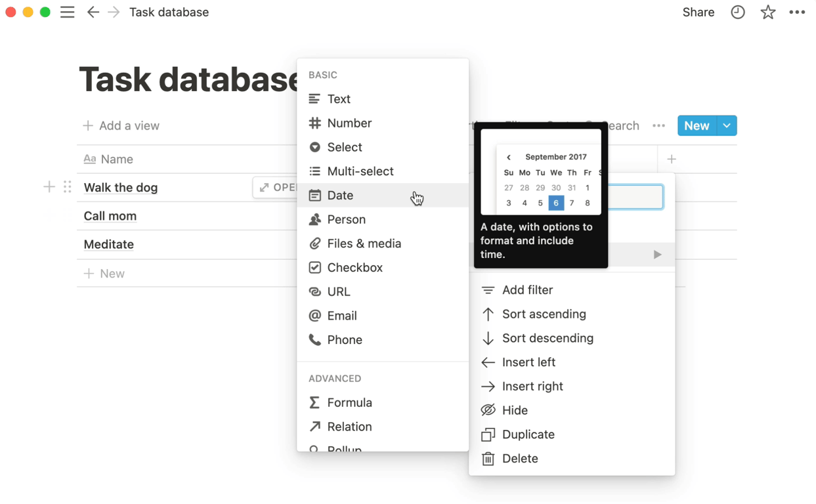Open the top-right three-dot page menu

click(797, 12)
